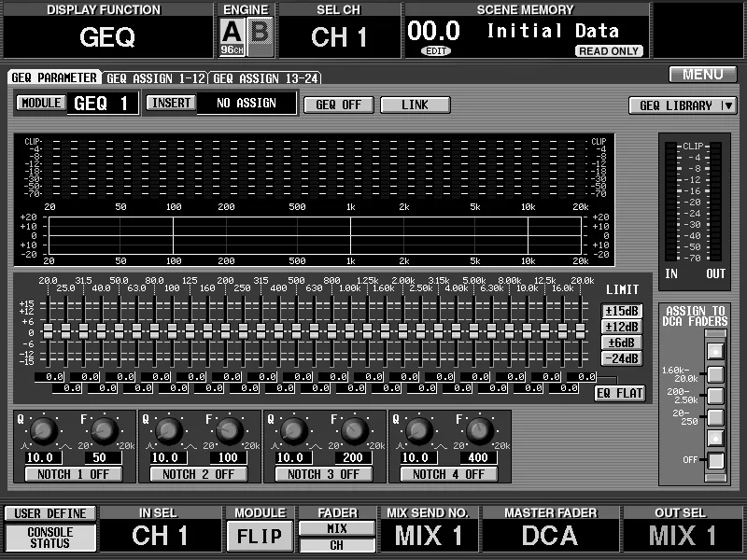The image size is (747, 560).
Task: Click the Q knob for Notch 3
Action: pyautogui.click(x=294, y=430)
